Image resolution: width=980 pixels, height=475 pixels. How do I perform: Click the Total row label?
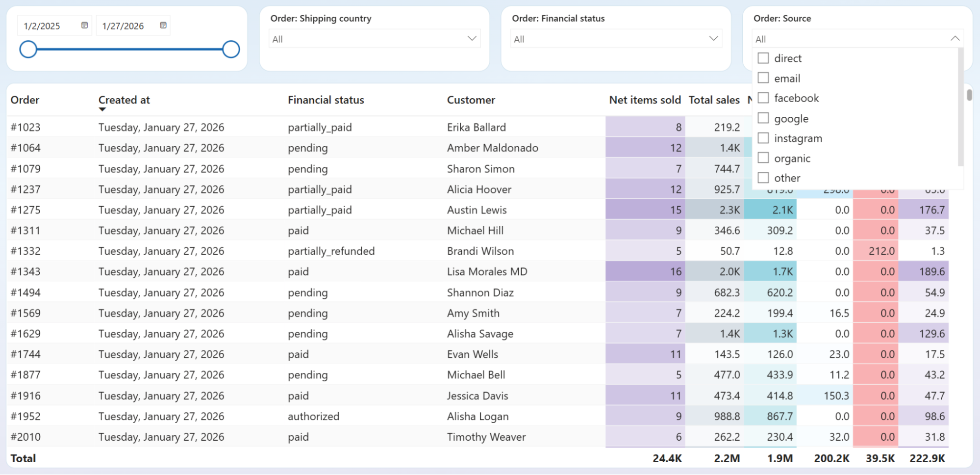tap(23, 458)
